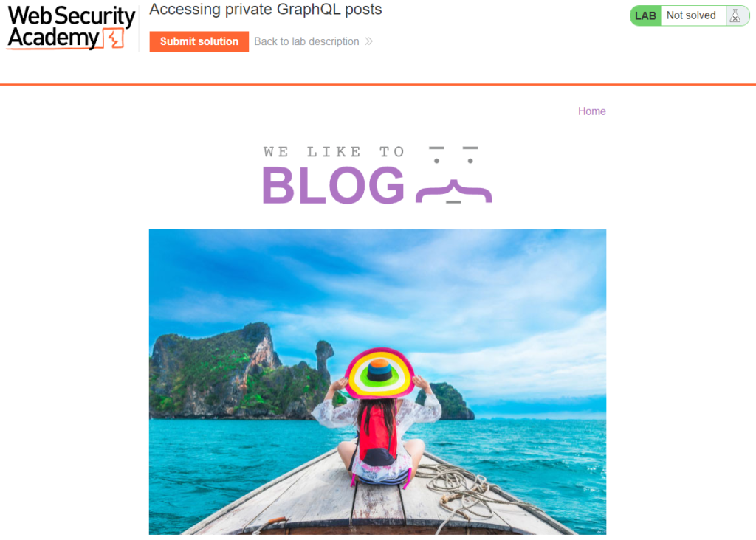The width and height of the screenshot is (756, 540).
Task: Click the Not solved status label
Action: [691, 15]
